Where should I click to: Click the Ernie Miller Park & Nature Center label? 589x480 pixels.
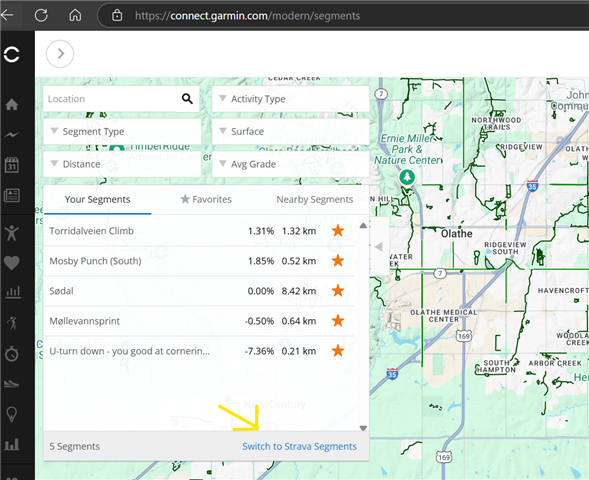pyautogui.click(x=408, y=149)
